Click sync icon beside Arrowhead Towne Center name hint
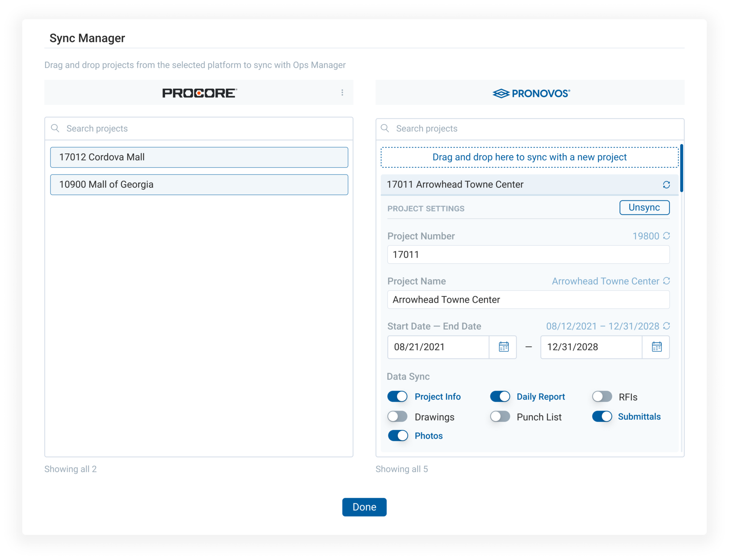This screenshot has height=560, width=729. point(666,281)
